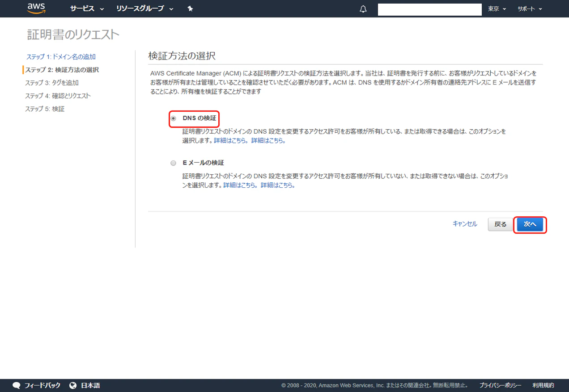Select the E メールの検証 radio option

point(174,163)
